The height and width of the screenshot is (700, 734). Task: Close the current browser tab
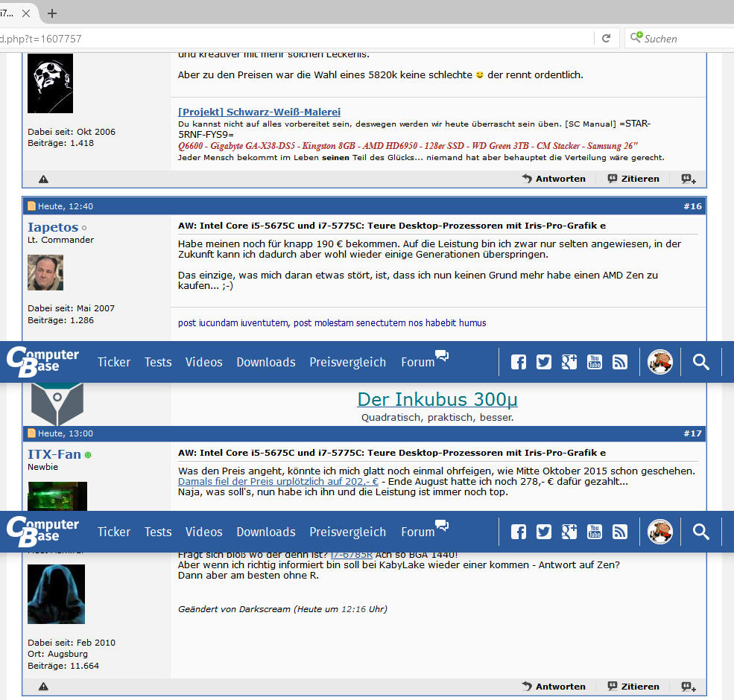[x=26, y=13]
